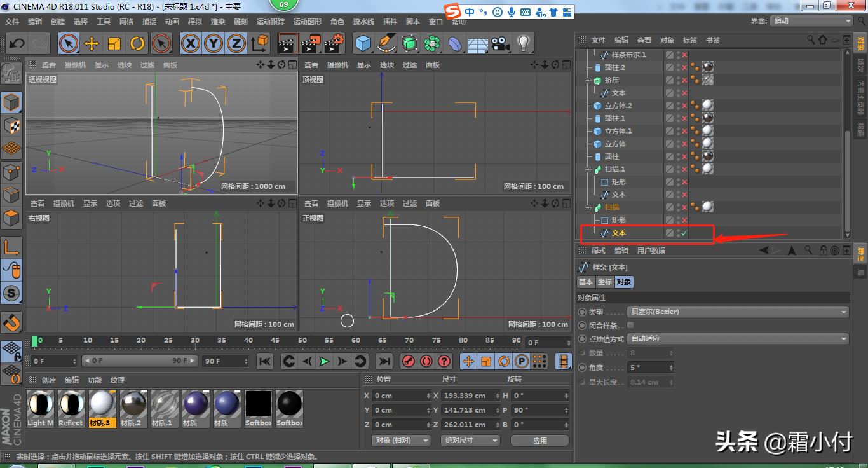Click the green enable checkmark next to 文本
The image size is (868, 468).
pos(684,233)
